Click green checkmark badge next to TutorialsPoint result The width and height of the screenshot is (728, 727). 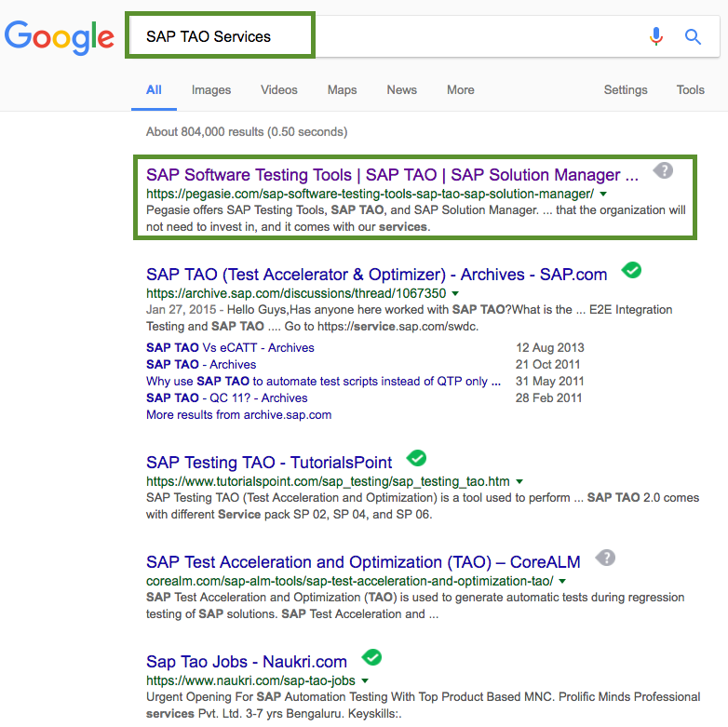(x=416, y=458)
